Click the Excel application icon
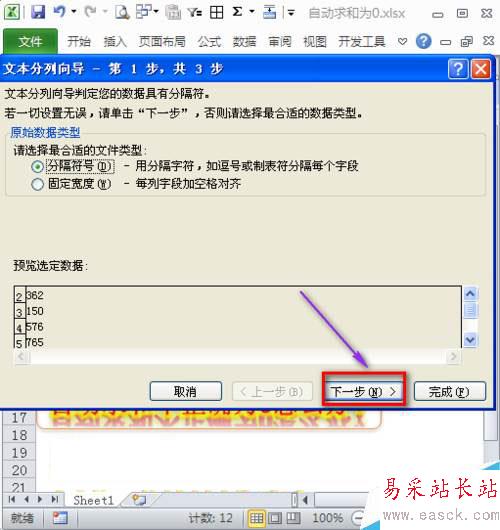This screenshot has width=500, height=530. (x=11, y=12)
